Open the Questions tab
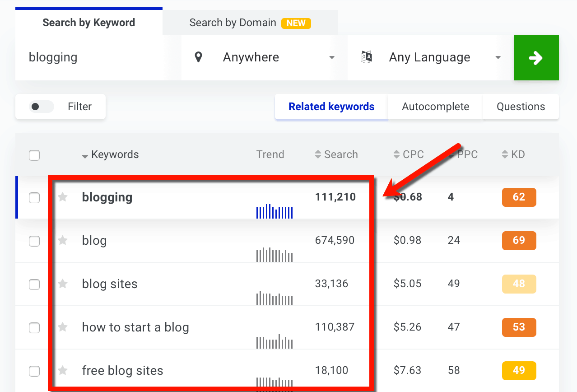Image resolution: width=577 pixels, height=392 pixels. coord(521,107)
